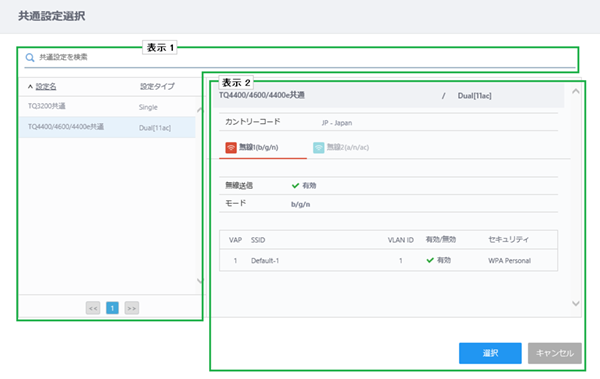Click the カントリーコード label
The image size is (600, 379).
click(253, 122)
